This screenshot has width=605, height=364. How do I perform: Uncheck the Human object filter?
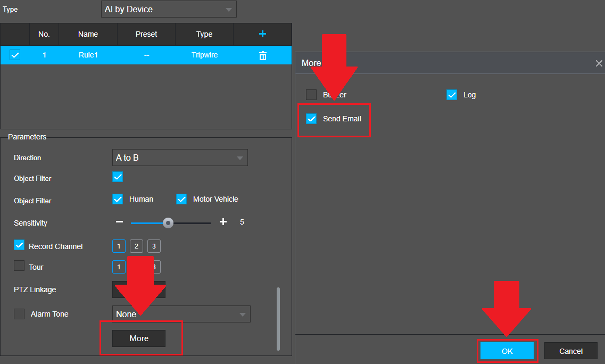click(x=118, y=199)
